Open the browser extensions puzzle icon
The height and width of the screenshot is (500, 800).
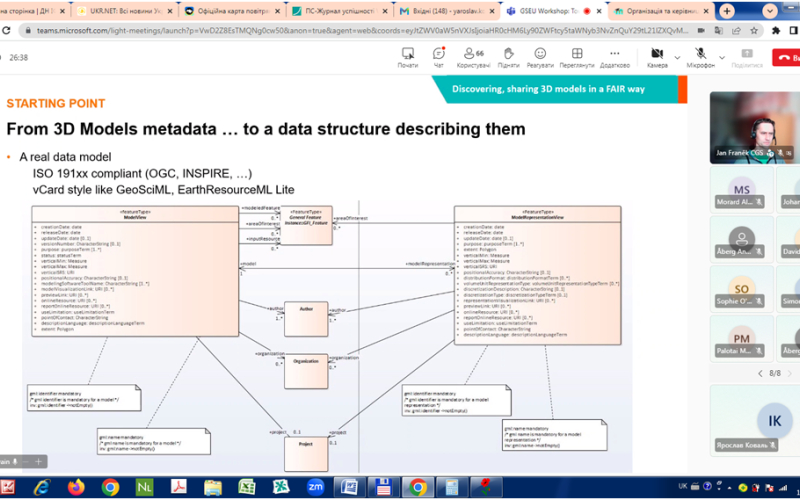(x=776, y=31)
